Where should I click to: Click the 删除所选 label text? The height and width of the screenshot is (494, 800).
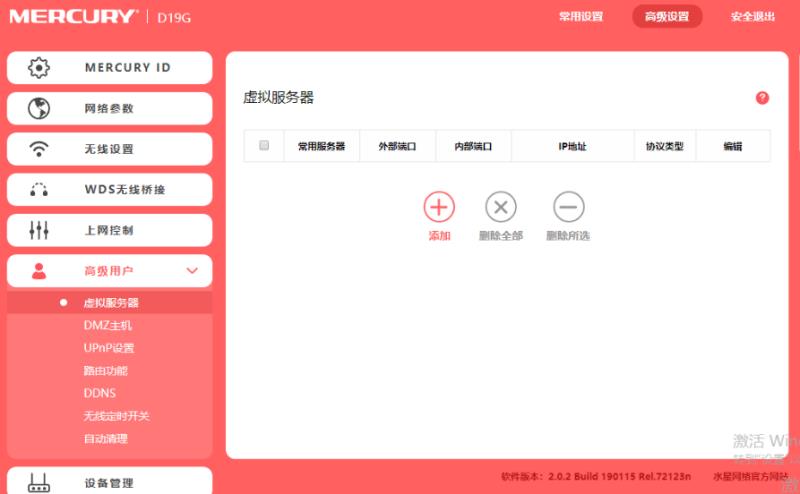568,236
